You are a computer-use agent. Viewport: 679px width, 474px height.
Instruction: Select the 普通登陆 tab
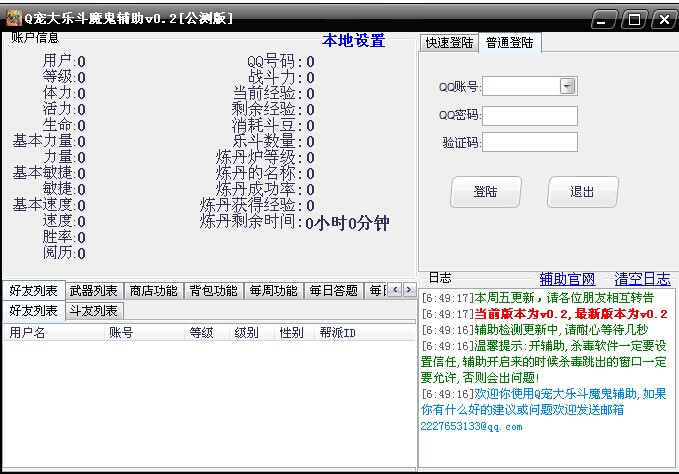509,42
